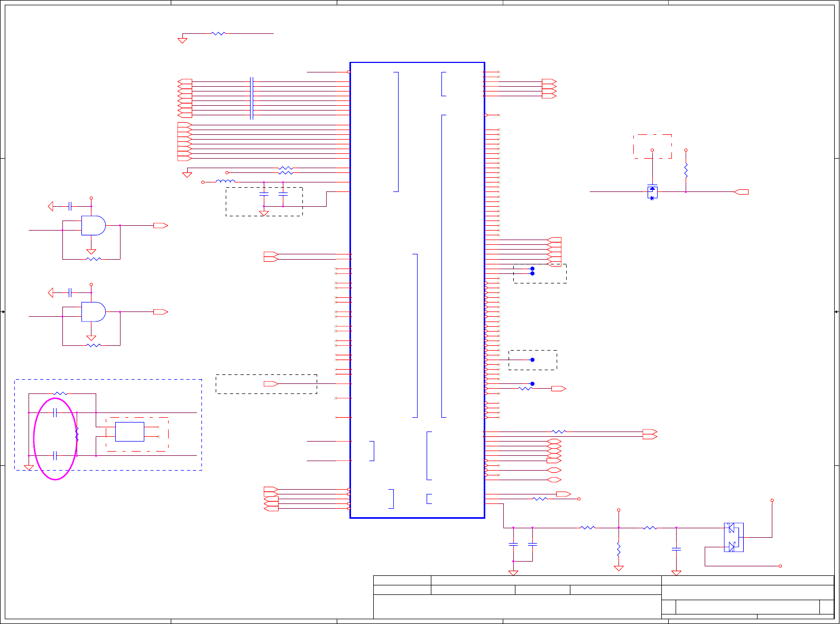Select the feedback resistor below the lower AND gate
Image resolution: width=840 pixels, height=624 pixels.
pos(94,345)
